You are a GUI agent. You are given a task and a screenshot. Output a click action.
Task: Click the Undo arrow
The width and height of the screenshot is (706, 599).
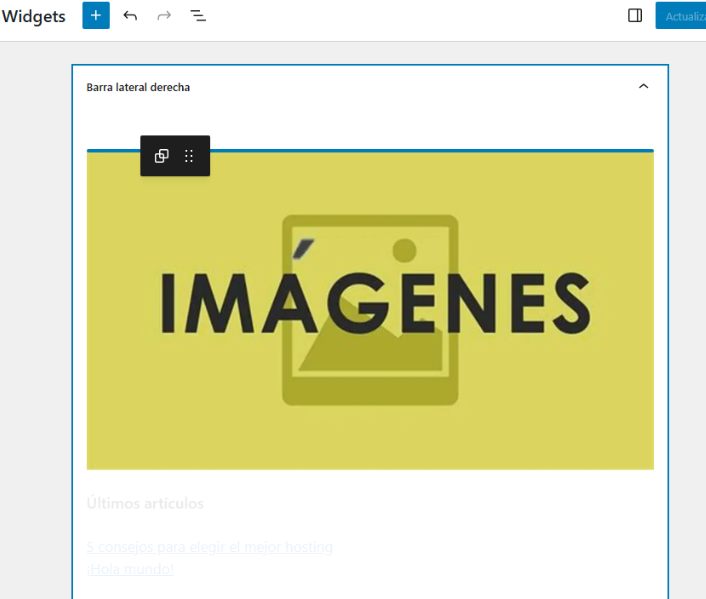click(x=130, y=16)
